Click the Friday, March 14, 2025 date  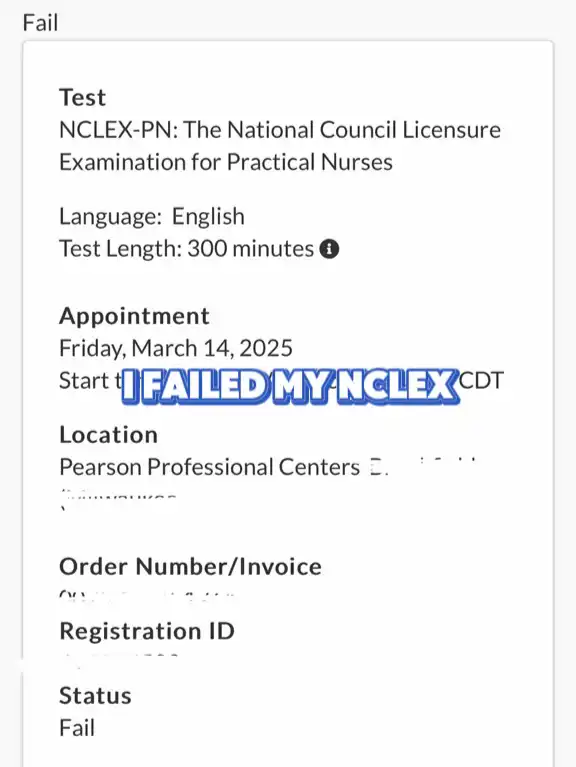[x=176, y=348]
